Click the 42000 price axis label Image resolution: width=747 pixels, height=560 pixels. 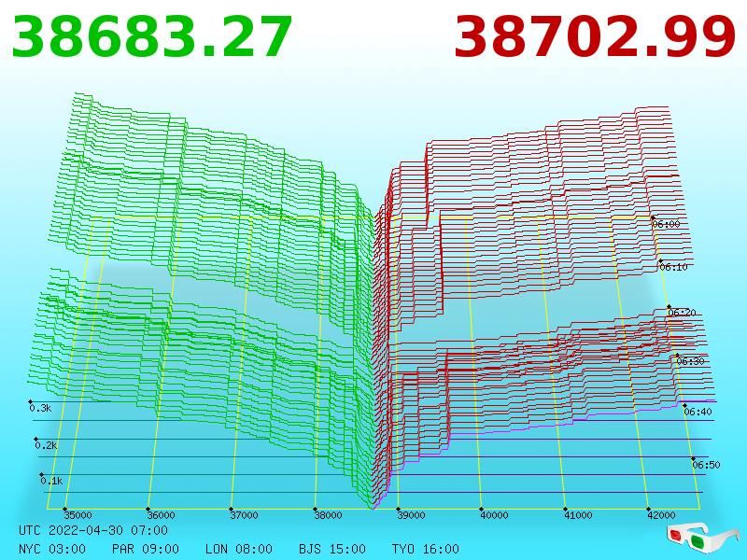click(661, 515)
